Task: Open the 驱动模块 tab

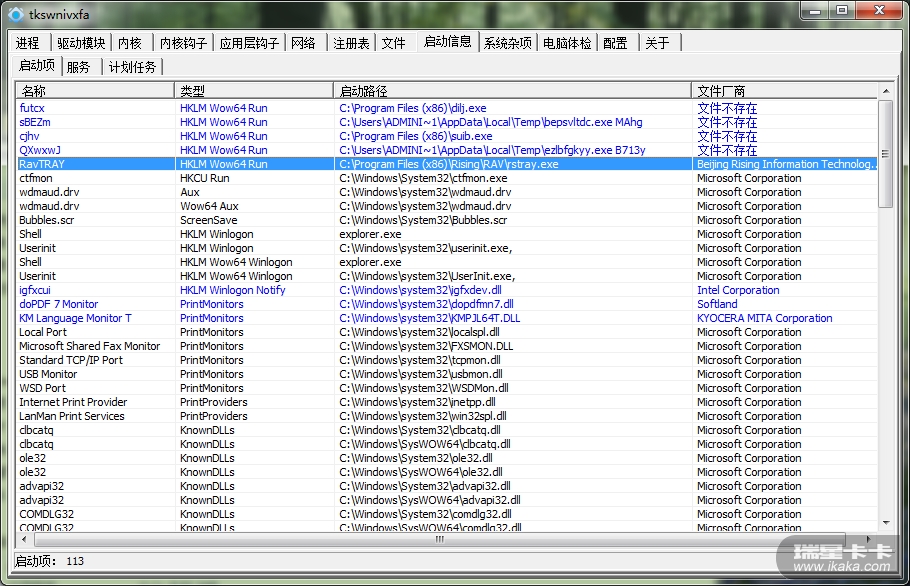Action: coord(81,43)
